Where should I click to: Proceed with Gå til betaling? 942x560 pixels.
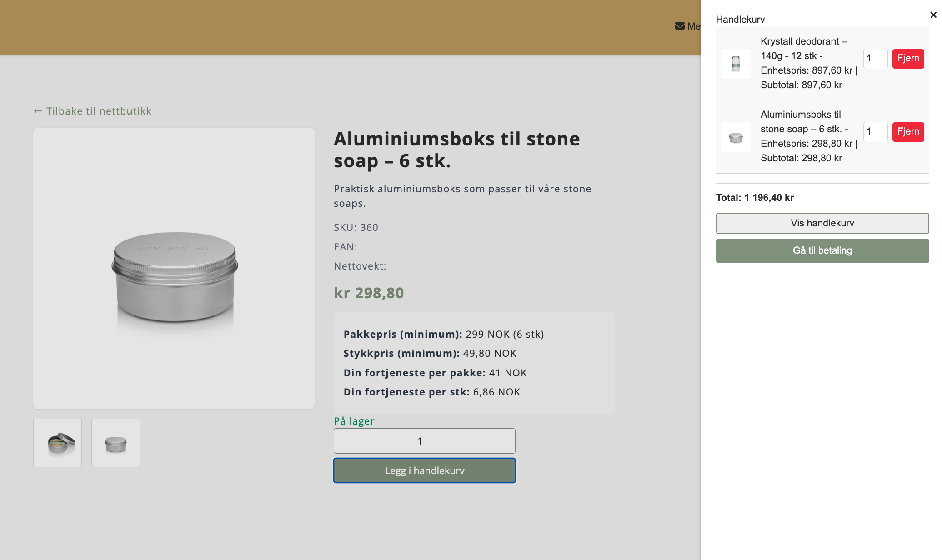tap(822, 251)
